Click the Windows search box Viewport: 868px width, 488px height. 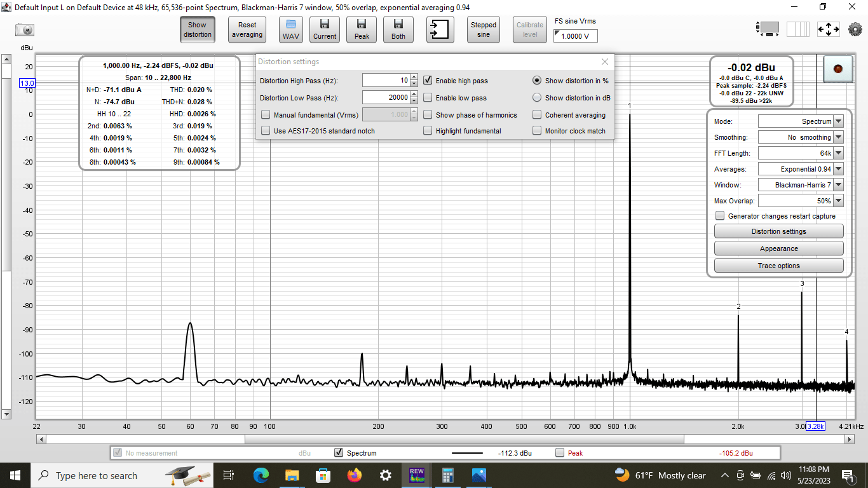coord(122,475)
